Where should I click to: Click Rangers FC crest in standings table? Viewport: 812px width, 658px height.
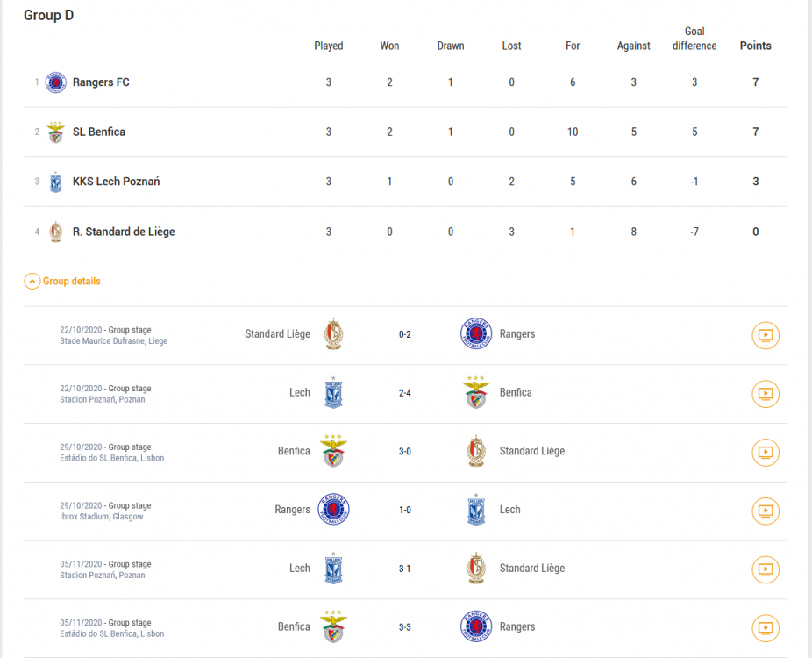click(x=56, y=82)
